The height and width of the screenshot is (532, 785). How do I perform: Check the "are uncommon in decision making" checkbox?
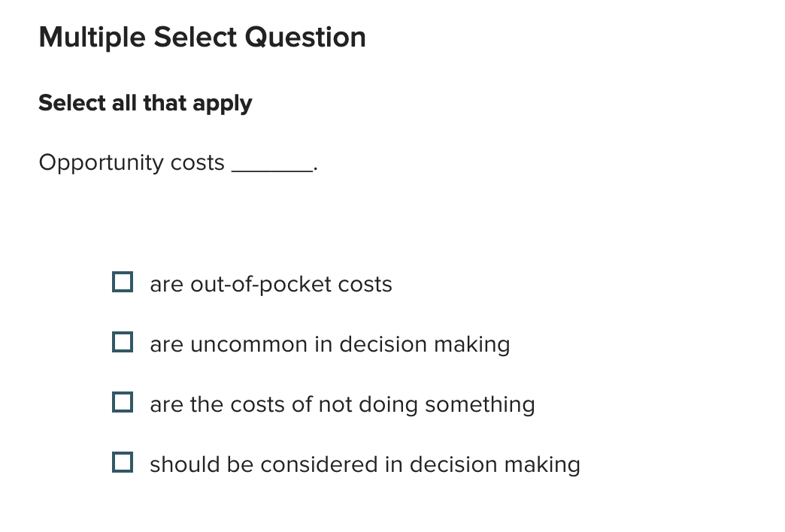(122, 342)
